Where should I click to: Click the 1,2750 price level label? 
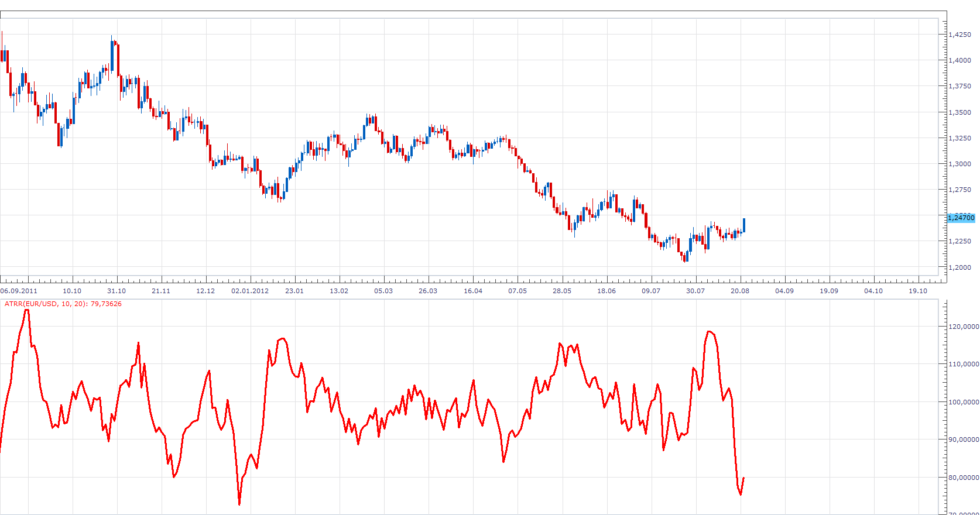tap(960, 190)
